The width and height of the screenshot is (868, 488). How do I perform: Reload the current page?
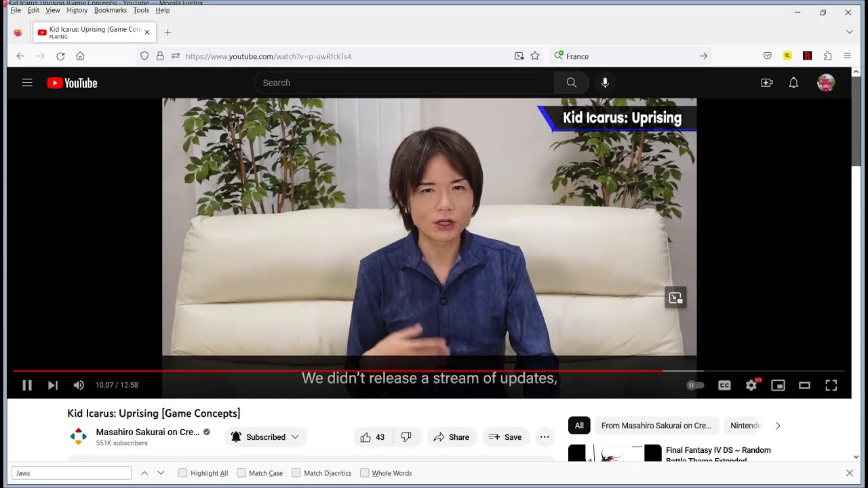coord(60,56)
